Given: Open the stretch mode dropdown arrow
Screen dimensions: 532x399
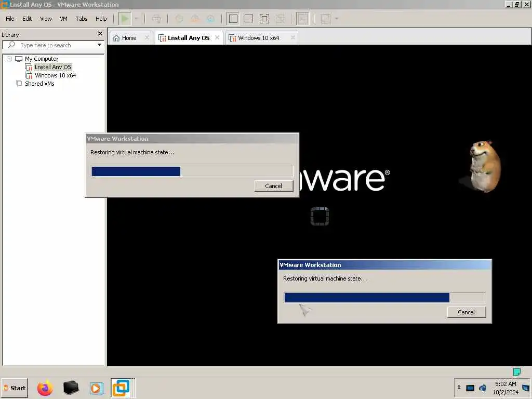Looking at the screenshot, I should click(337, 18).
